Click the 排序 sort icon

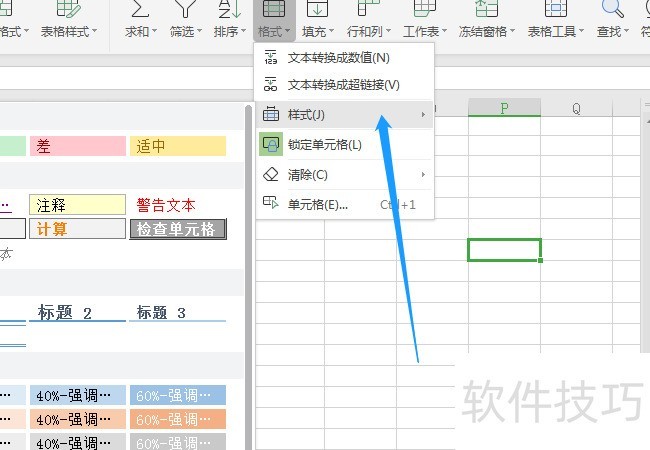tap(229, 8)
